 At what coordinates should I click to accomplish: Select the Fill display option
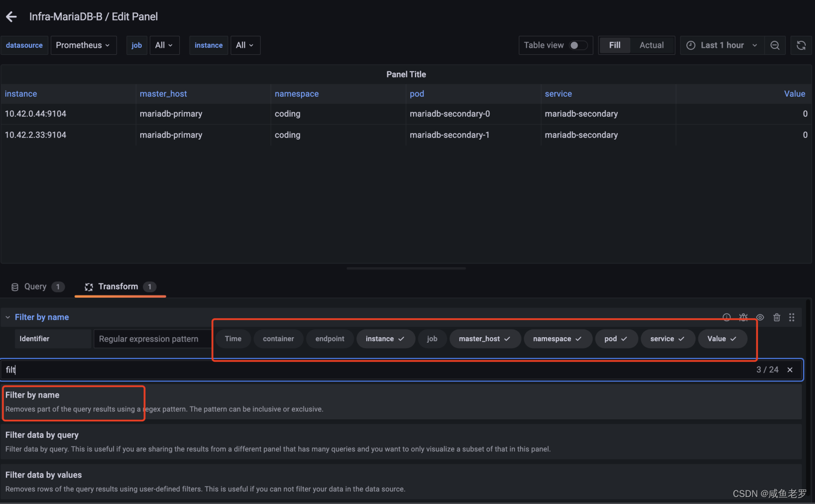[615, 46]
